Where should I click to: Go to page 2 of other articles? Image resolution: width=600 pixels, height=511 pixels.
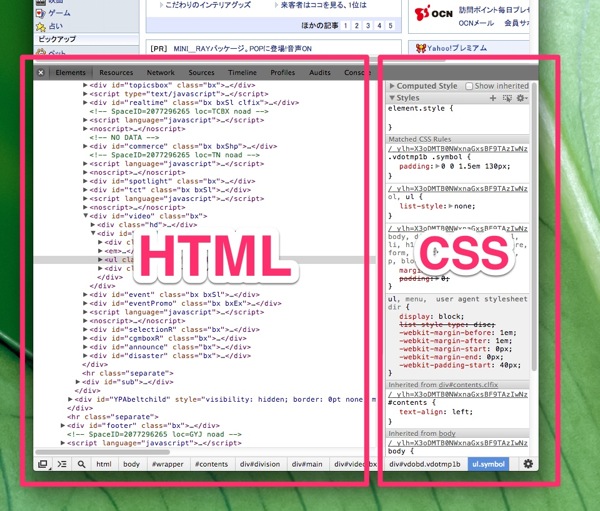tap(357, 26)
